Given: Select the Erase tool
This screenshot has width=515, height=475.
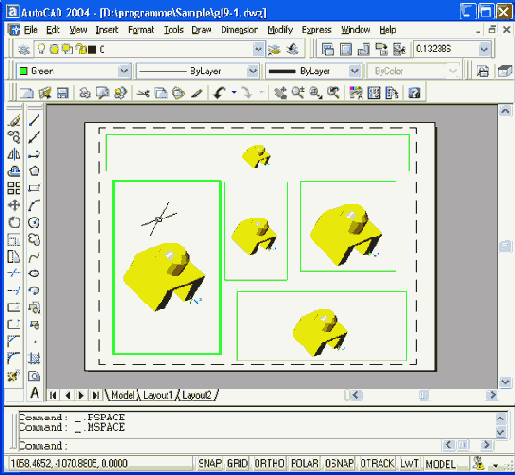Looking at the screenshot, I should (x=14, y=120).
